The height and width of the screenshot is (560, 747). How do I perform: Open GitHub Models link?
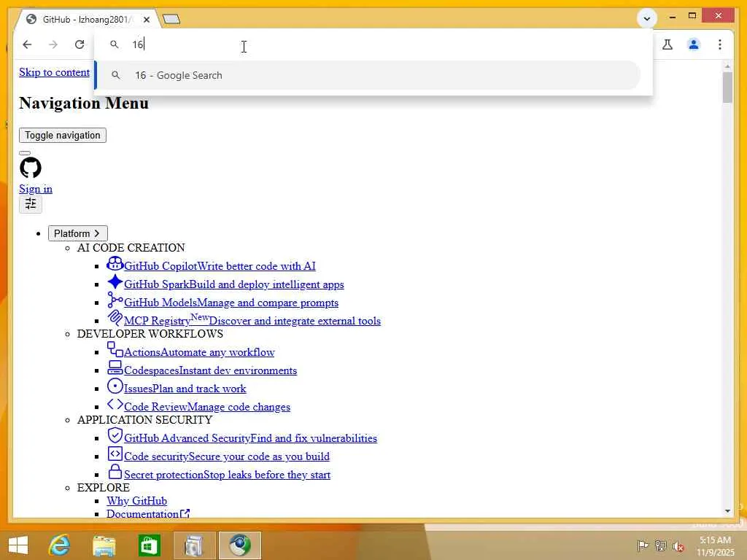point(231,303)
